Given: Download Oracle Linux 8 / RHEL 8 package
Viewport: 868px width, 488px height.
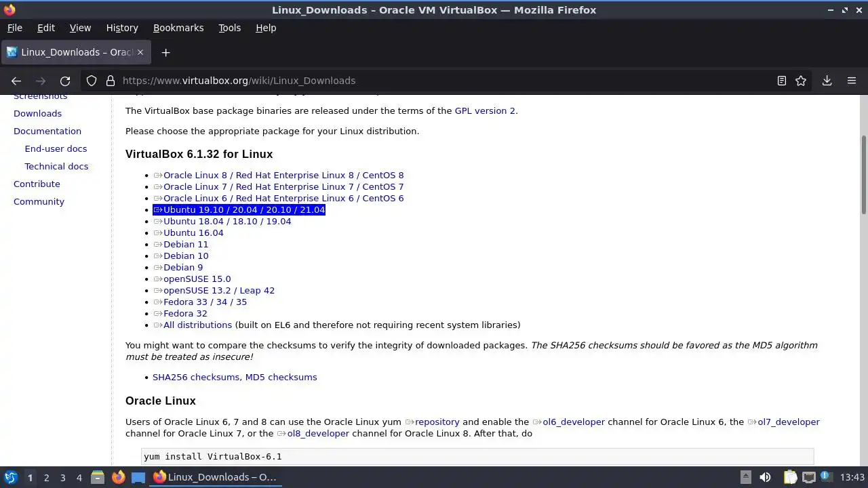Looking at the screenshot, I should 278,175.
